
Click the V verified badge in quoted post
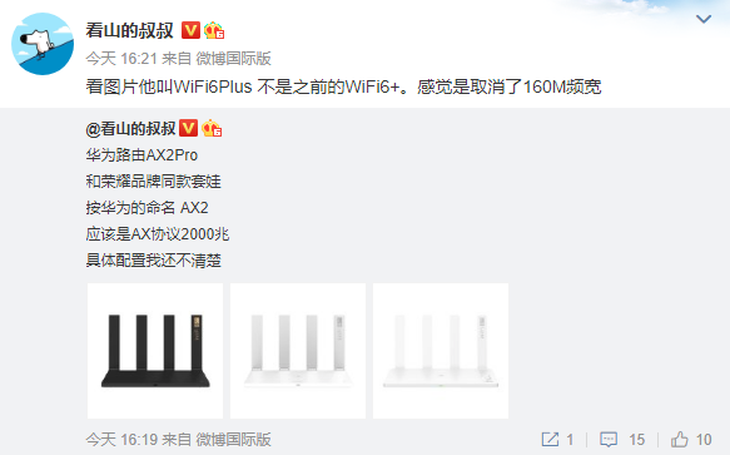point(189,128)
